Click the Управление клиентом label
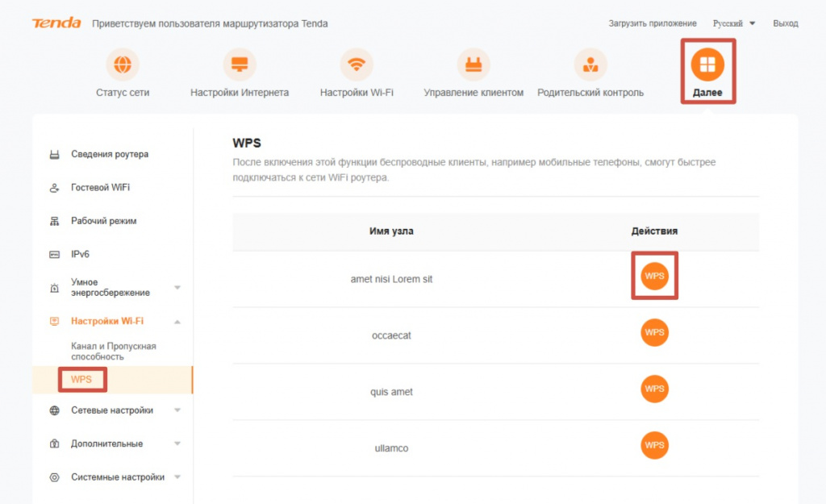826x504 pixels. tap(473, 93)
